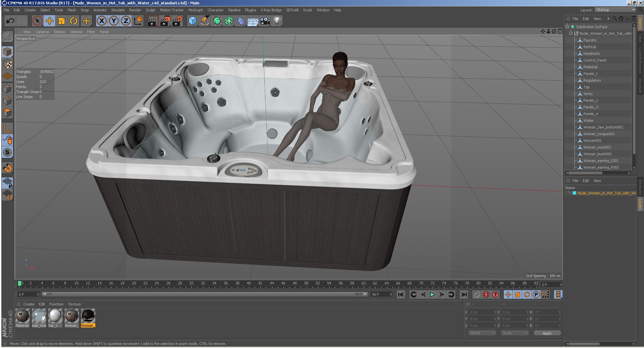This screenshot has height=348, width=644.
Task: Toggle Y axis lock
Action: point(114,21)
